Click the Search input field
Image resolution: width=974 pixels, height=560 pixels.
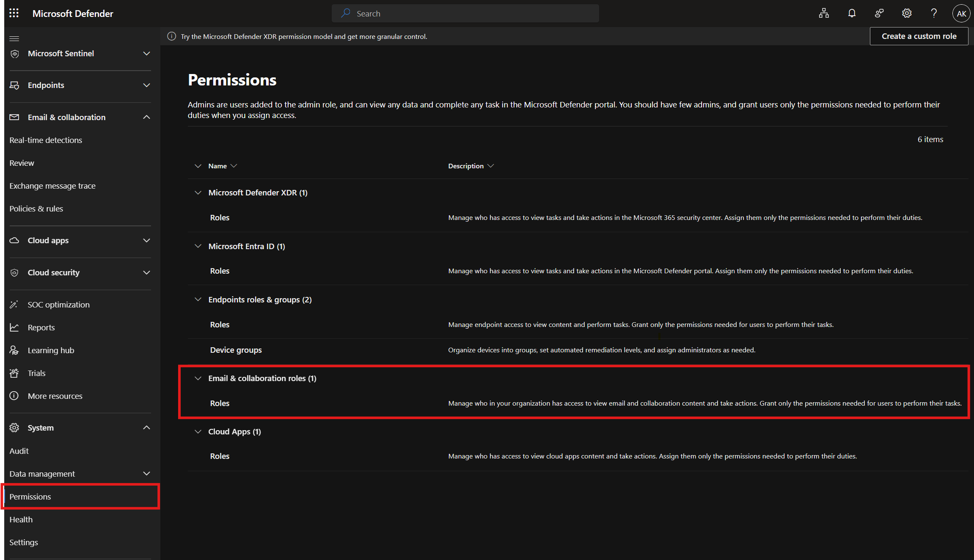click(465, 14)
